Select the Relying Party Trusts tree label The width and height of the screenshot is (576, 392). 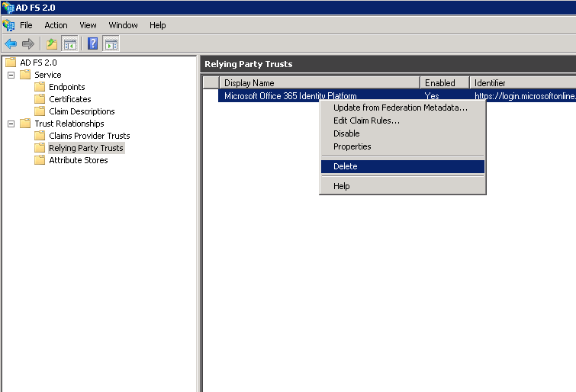tap(86, 148)
